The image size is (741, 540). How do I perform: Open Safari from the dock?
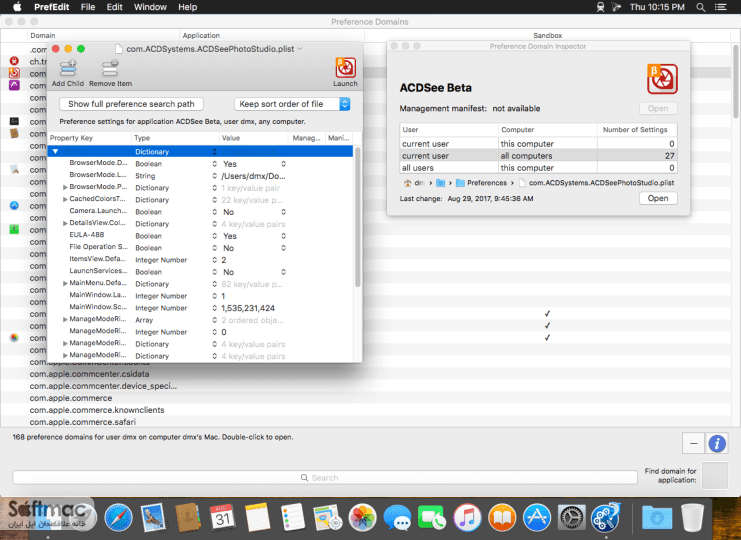coord(118,518)
